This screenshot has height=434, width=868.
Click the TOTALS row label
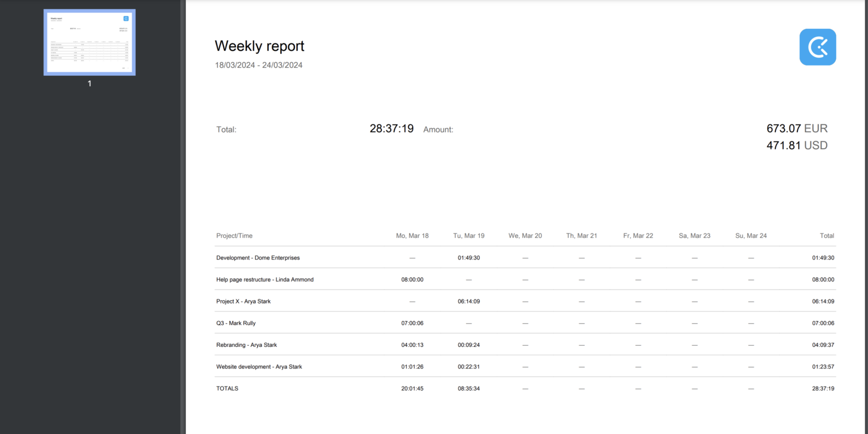pyautogui.click(x=227, y=389)
